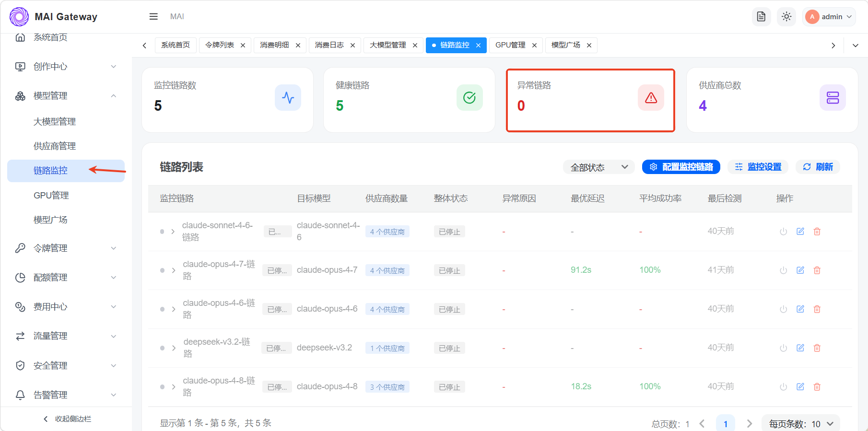Delete the claude-opus-4-8 chain
The image size is (868, 431).
817,387
